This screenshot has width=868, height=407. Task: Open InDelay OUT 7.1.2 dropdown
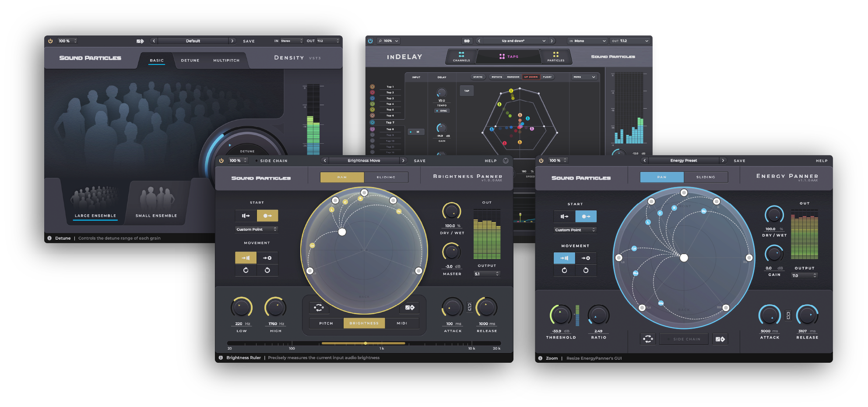pos(630,41)
